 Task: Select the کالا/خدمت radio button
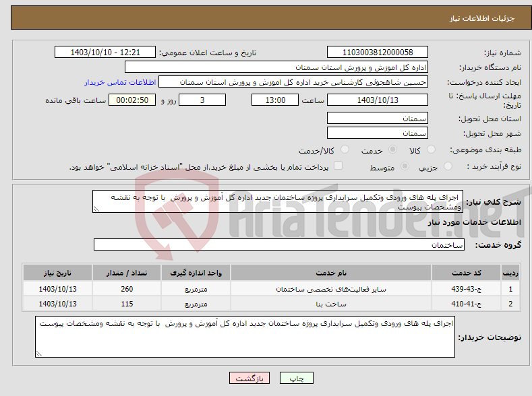(x=345, y=150)
